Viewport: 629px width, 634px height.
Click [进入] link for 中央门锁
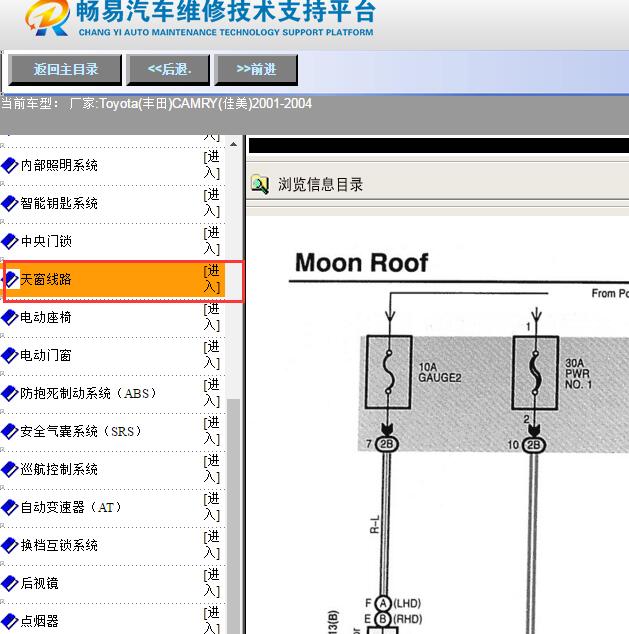212,241
